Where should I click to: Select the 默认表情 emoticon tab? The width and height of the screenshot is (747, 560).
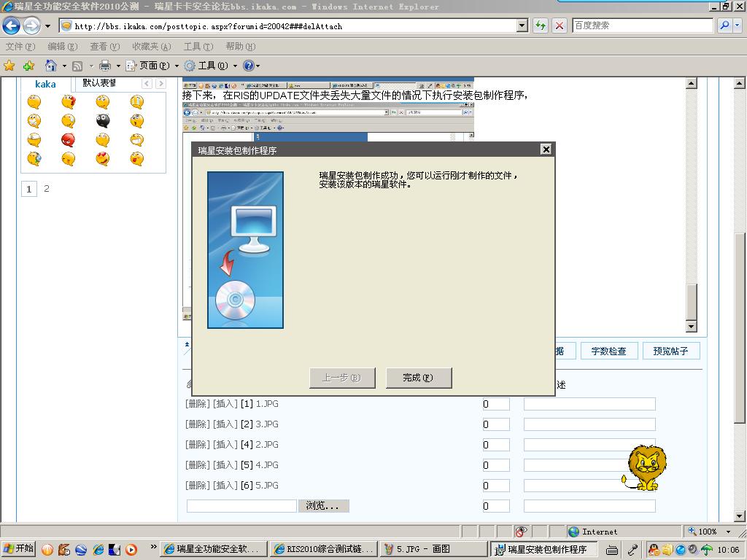point(99,83)
